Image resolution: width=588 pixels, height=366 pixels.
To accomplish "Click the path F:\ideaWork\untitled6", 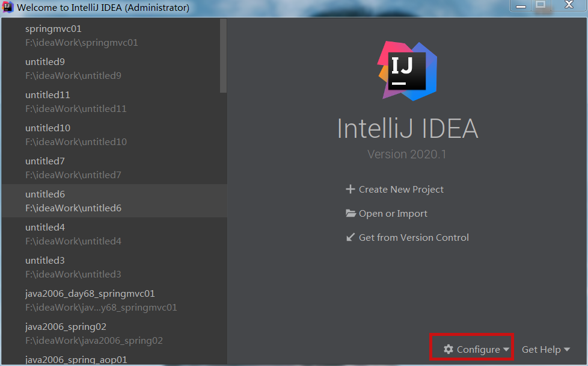I will tap(73, 208).
